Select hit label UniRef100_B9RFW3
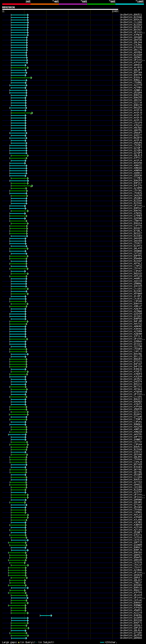Image resolution: width=146 pixels, height=644 pixels. coord(131,319)
